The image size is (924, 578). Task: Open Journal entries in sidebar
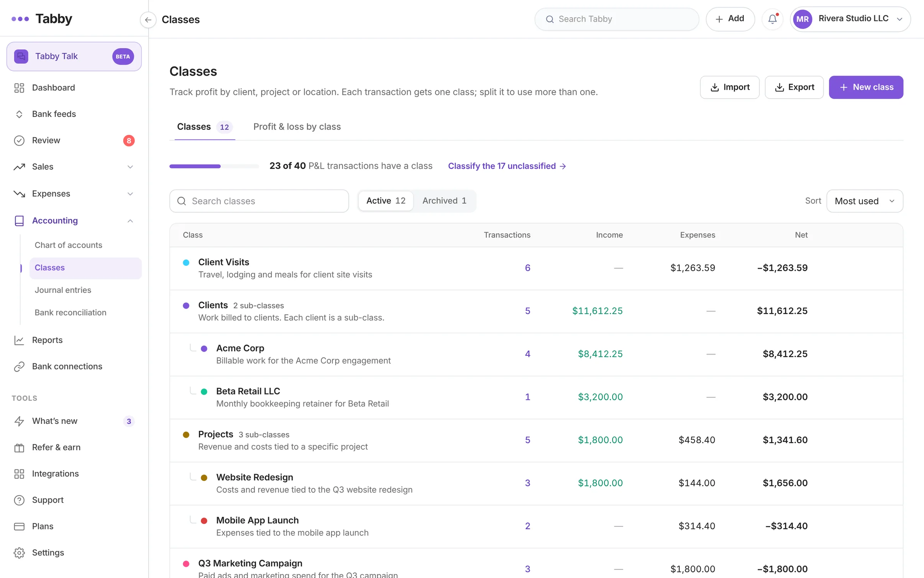(63, 290)
